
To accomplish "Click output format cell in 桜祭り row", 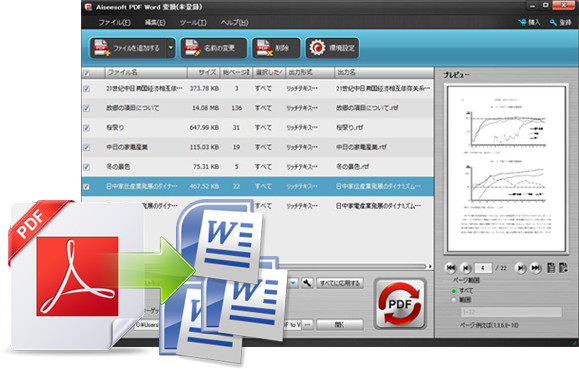I will coord(302,128).
